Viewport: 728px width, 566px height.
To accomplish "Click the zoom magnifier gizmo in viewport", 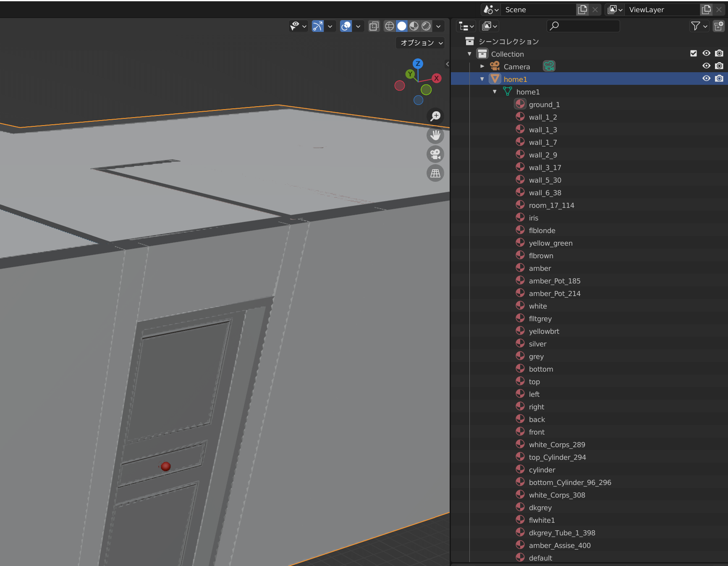I will pyautogui.click(x=435, y=116).
